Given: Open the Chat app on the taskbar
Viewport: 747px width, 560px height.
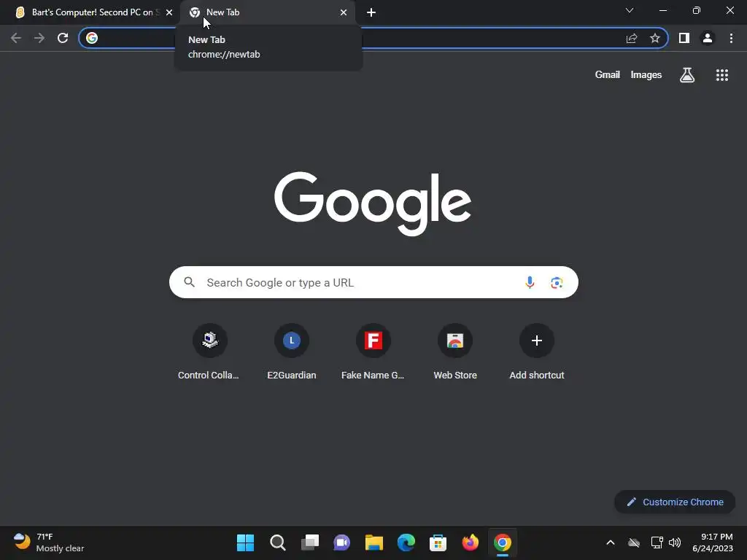Looking at the screenshot, I should (x=341, y=542).
